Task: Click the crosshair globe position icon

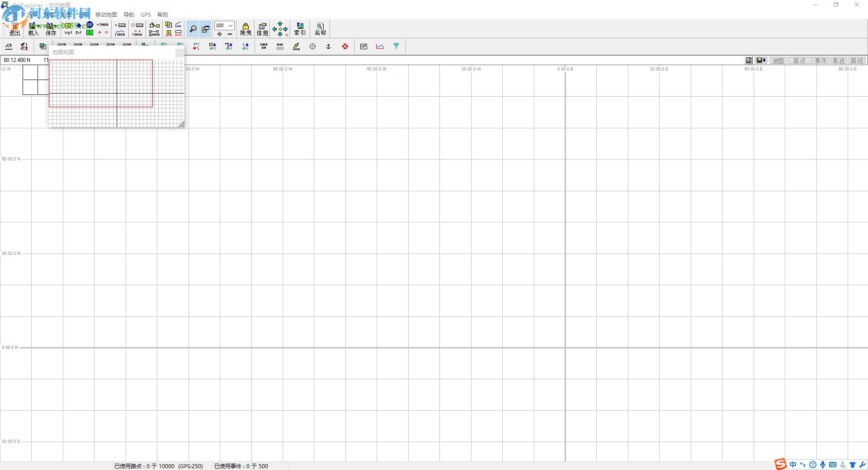Action: point(312,46)
